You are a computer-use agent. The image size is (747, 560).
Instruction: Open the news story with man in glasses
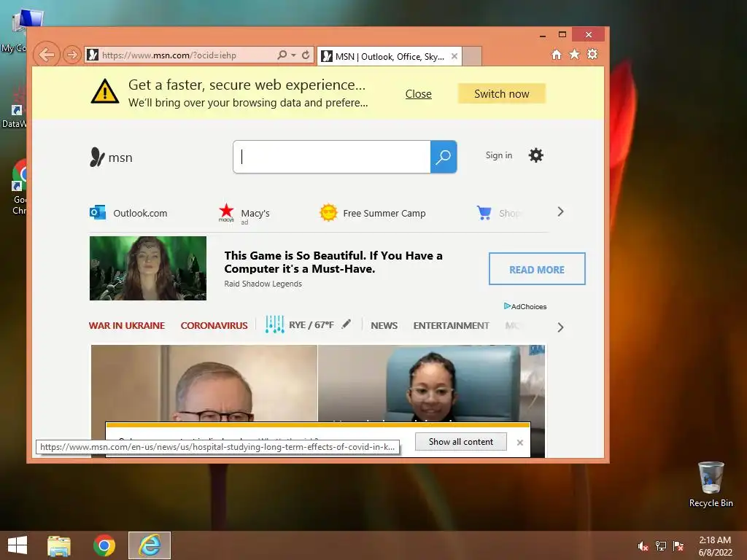coord(204,383)
